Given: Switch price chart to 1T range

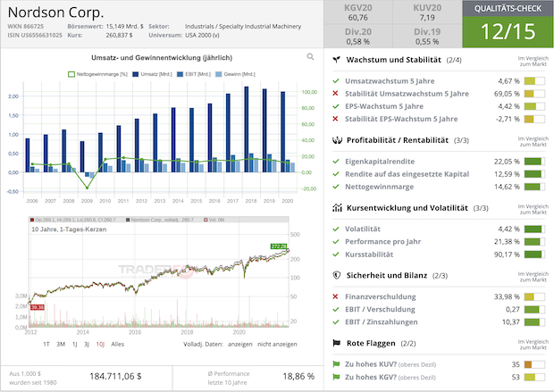Looking at the screenshot, I should tap(46, 344).
